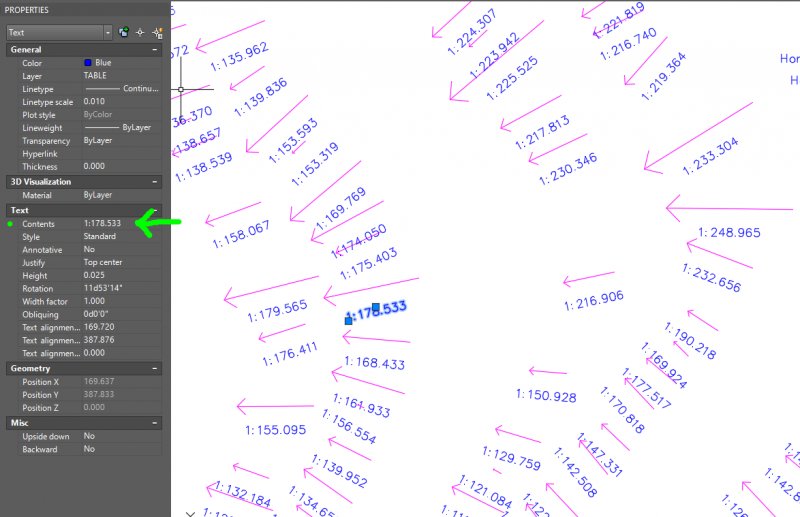This screenshot has width=800, height=517.
Task: Select drawing text 1:129.759
Action: tap(511, 458)
